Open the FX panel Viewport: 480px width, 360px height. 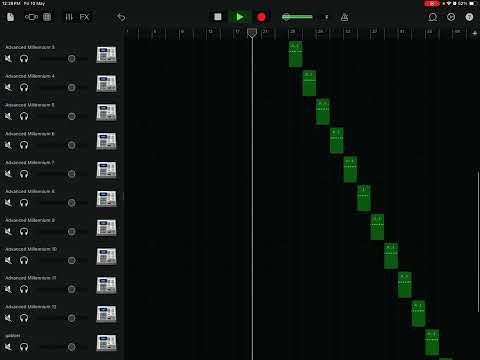[84, 17]
